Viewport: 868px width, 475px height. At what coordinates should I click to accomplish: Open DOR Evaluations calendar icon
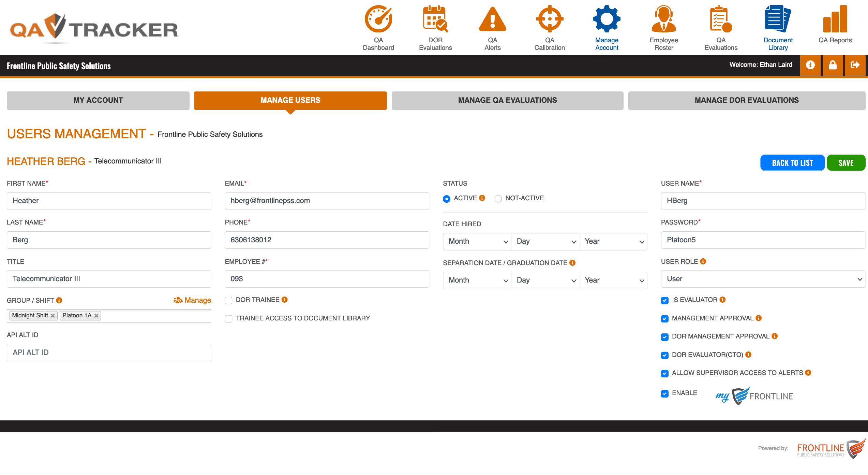click(x=435, y=19)
